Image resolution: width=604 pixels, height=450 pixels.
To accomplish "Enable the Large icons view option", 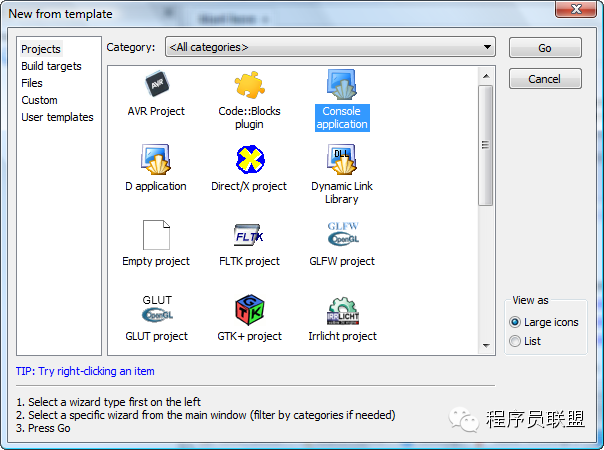I will coord(544,322).
